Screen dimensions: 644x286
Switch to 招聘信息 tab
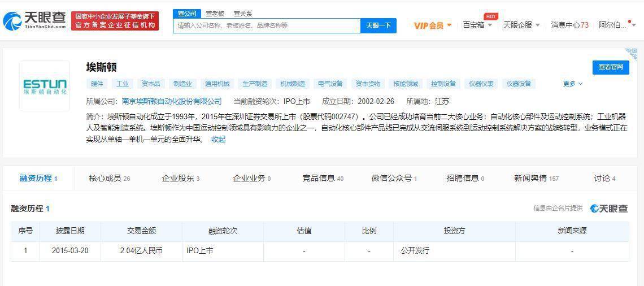(465, 179)
